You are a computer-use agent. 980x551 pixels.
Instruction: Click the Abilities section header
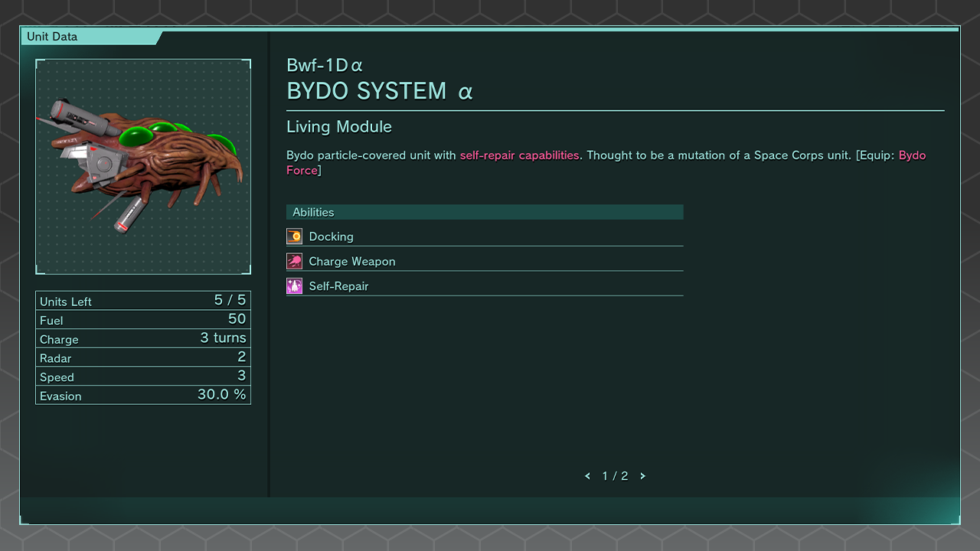point(484,212)
